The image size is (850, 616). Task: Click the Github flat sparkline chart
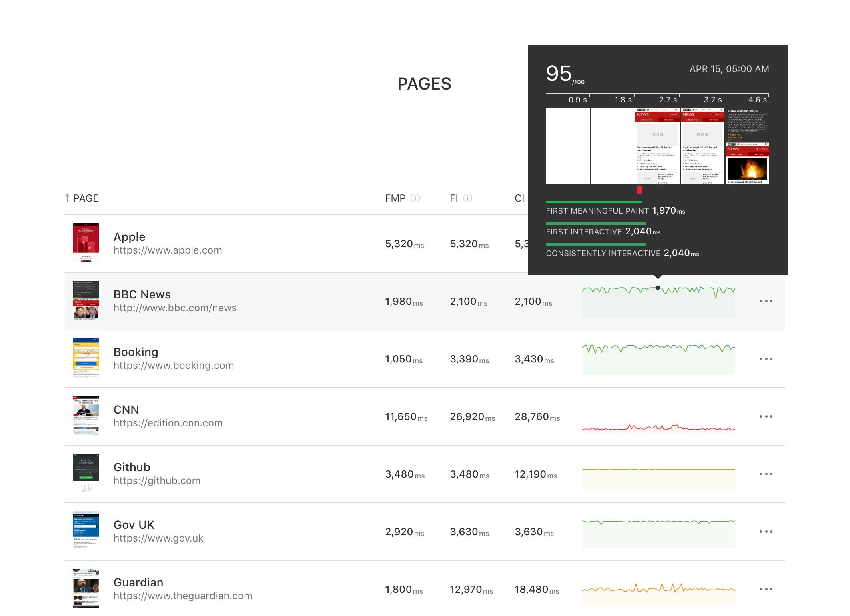[659, 479]
